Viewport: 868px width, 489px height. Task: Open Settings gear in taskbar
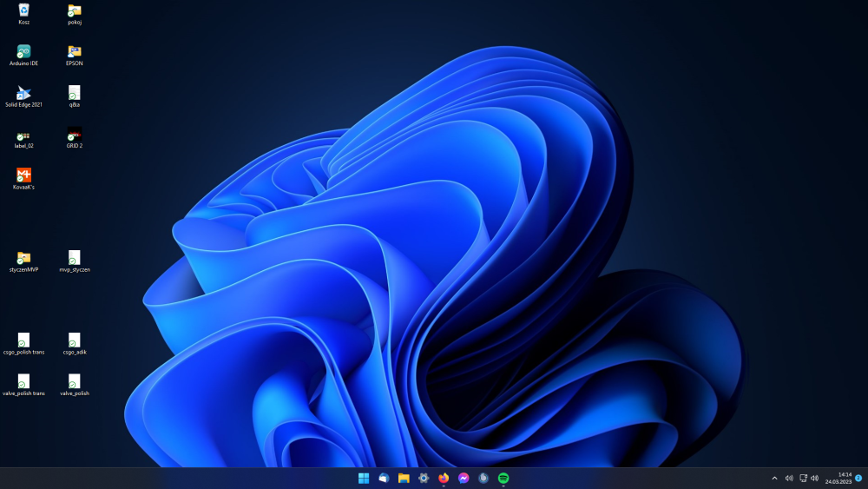[424, 478]
